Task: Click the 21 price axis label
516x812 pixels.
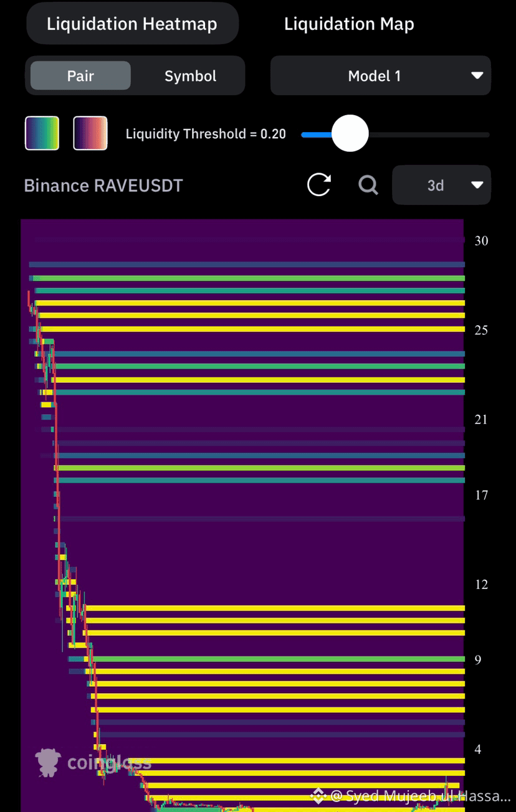Action: [481, 420]
